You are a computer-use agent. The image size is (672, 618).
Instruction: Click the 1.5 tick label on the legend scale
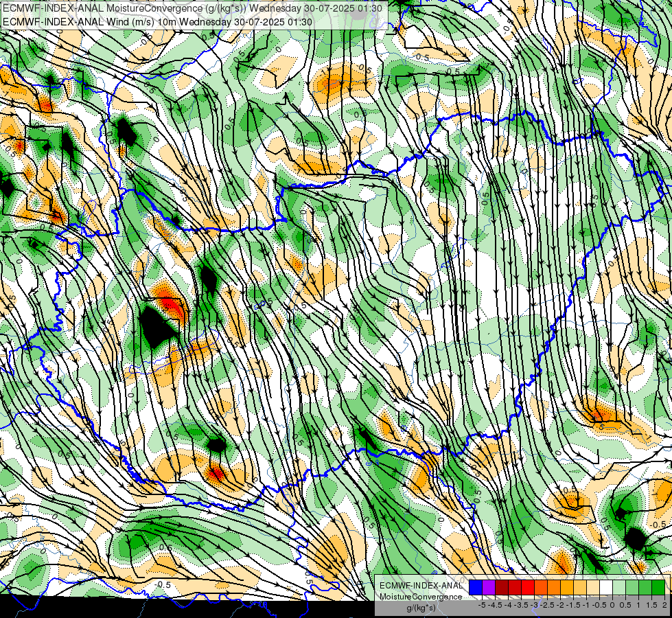pos(651,605)
